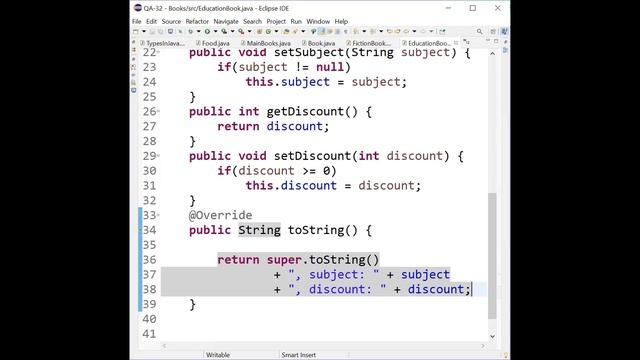
Task: Click the External Tools run icon
Action: coord(241,31)
